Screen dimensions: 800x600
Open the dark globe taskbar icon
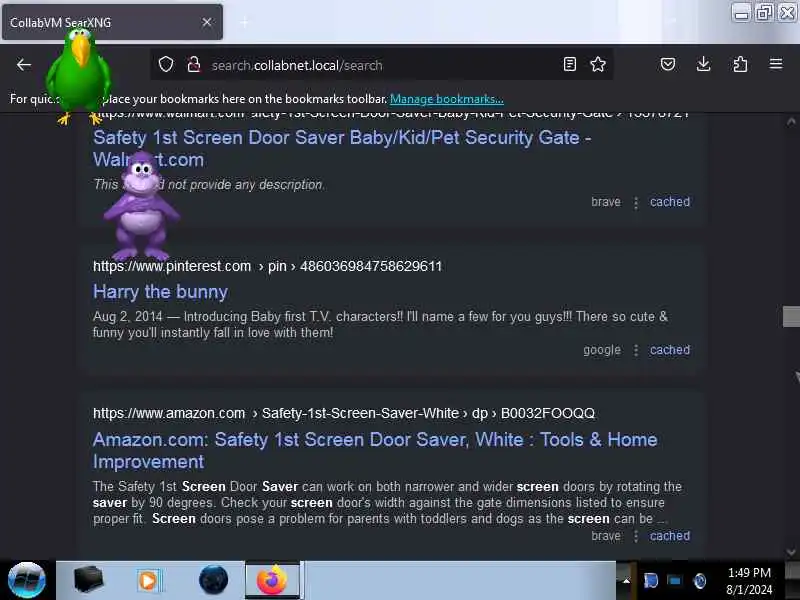[x=213, y=580]
